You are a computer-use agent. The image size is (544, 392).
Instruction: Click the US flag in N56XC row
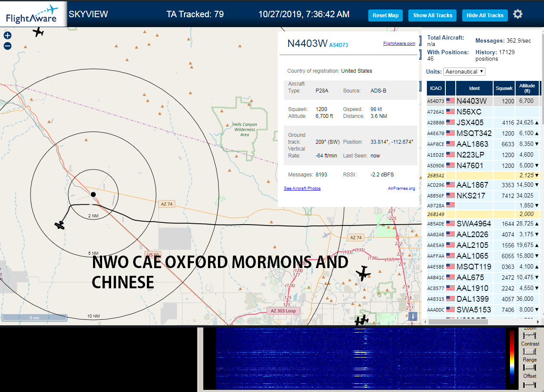[x=451, y=112]
